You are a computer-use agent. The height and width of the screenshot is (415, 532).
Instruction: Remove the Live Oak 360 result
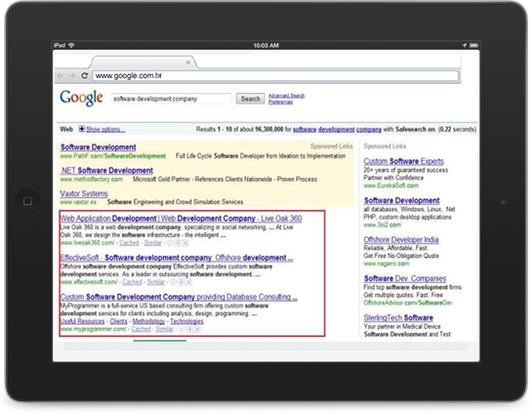tap(185, 243)
